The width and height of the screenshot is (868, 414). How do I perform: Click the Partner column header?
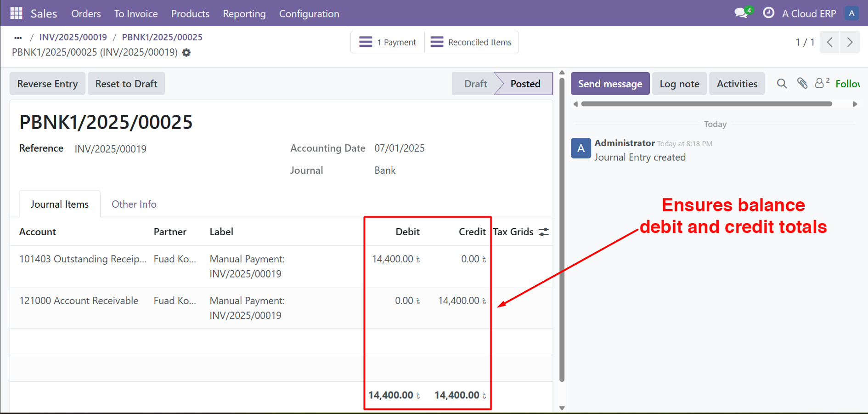click(x=170, y=232)
